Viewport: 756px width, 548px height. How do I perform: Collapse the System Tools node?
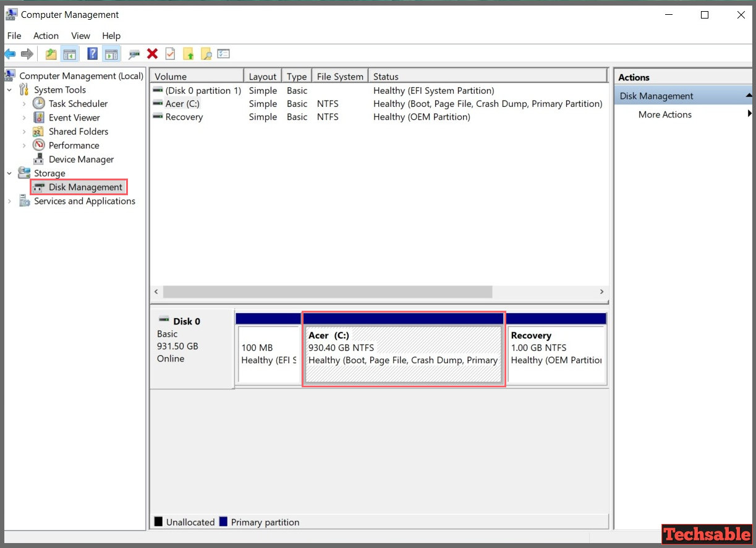tap(9, 90)
